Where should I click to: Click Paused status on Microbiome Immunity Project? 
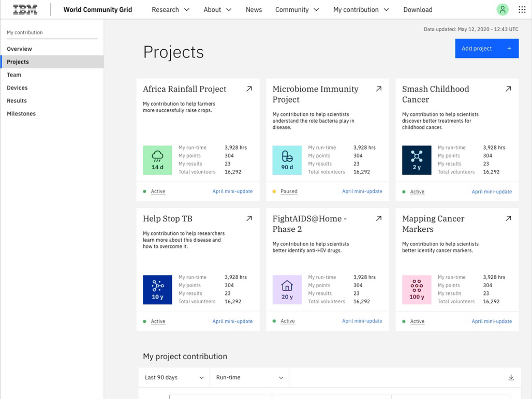click(x=289, y=191)
